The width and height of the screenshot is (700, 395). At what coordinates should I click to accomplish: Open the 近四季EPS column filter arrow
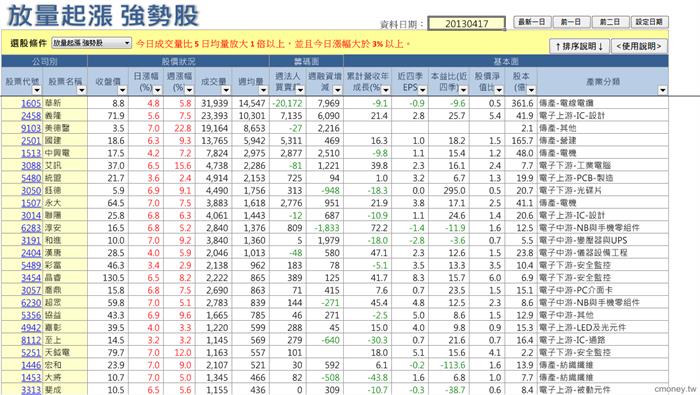coord(422,90)
